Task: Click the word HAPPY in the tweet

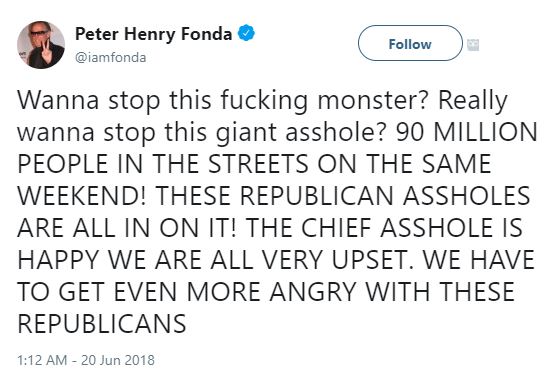Action: [58, 260]
